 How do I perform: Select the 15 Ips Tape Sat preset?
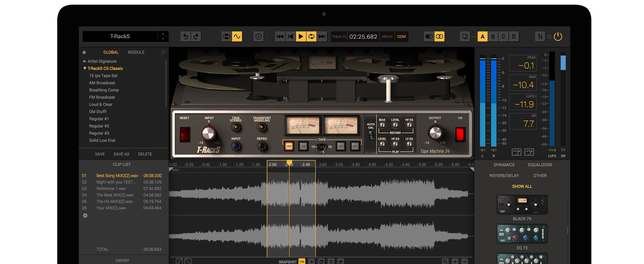[103, 76]
